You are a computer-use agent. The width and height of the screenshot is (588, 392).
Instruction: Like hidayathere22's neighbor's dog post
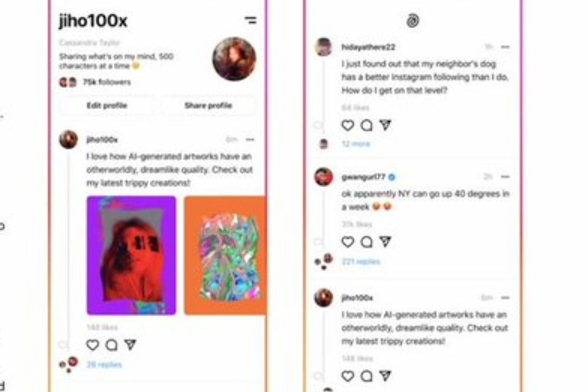[348, 126]
